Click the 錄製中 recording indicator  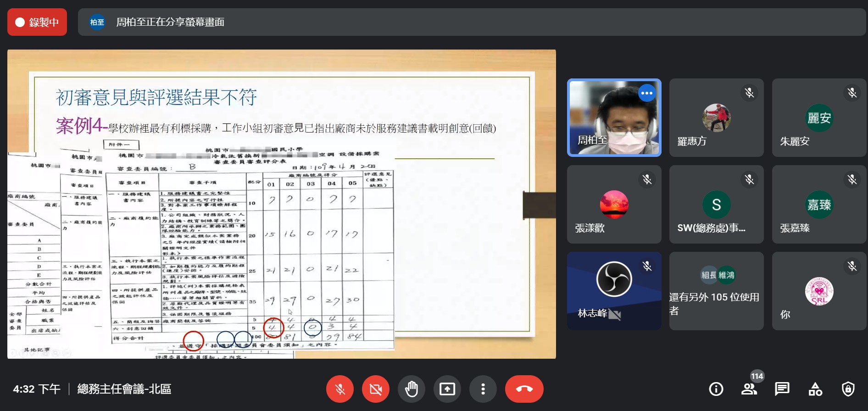37,22
